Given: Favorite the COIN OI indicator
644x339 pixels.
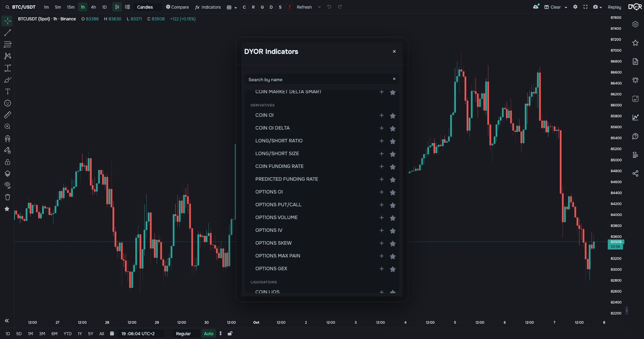Looking at the screenshot, I should 393,116.
